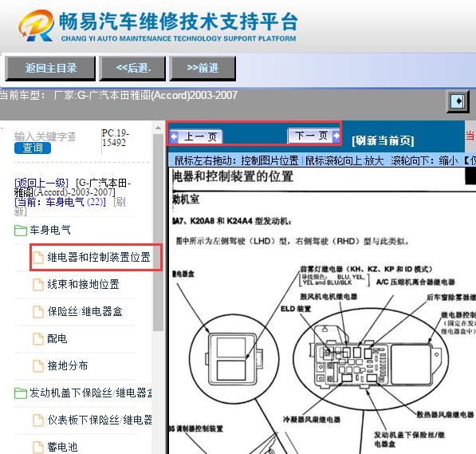Open 接地分布 document
This screenshot has width=476, height=454.
pyautogui.click(x=68, y=365)
